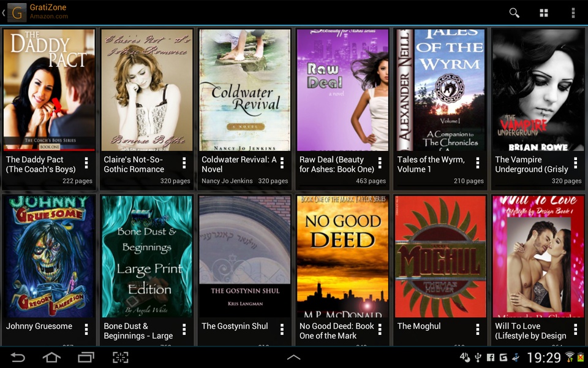Tap the USB connection status icon
This screenshot has width=588, height=368.
[478, 357]
